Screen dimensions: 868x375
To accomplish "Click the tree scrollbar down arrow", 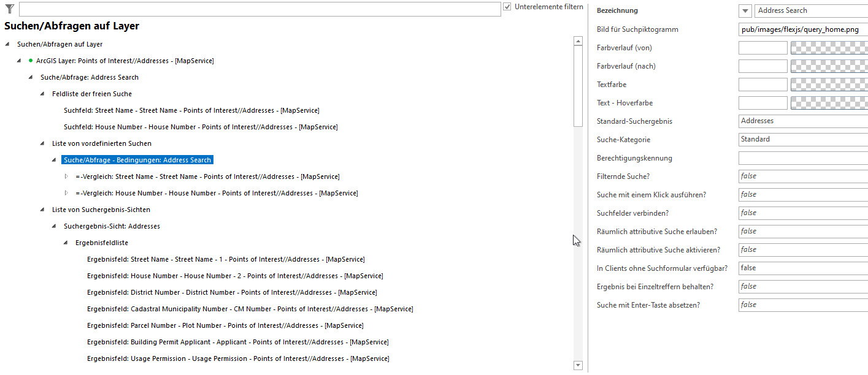I will tap(577, 365).
